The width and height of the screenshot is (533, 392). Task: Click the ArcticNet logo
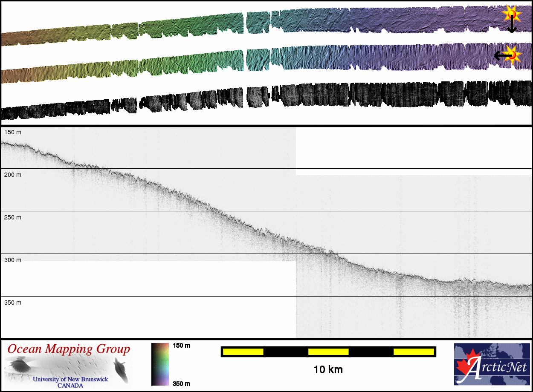coord(491,364)
